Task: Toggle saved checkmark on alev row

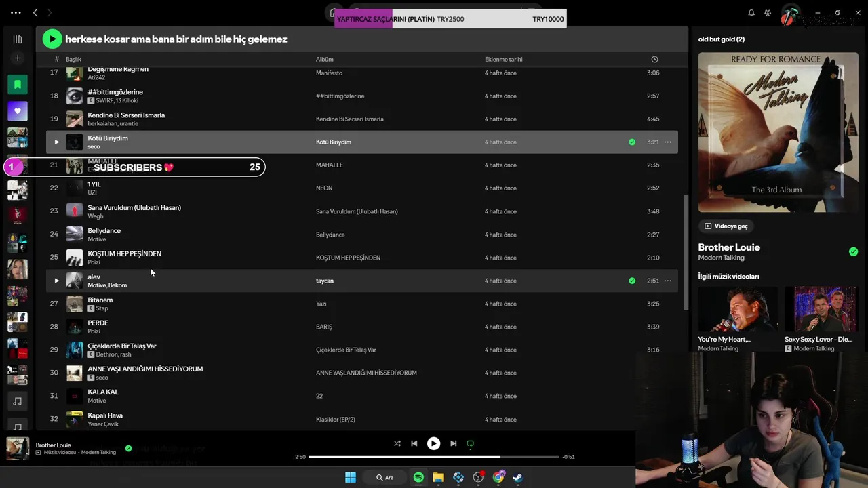Action: [x=632, y=281]
